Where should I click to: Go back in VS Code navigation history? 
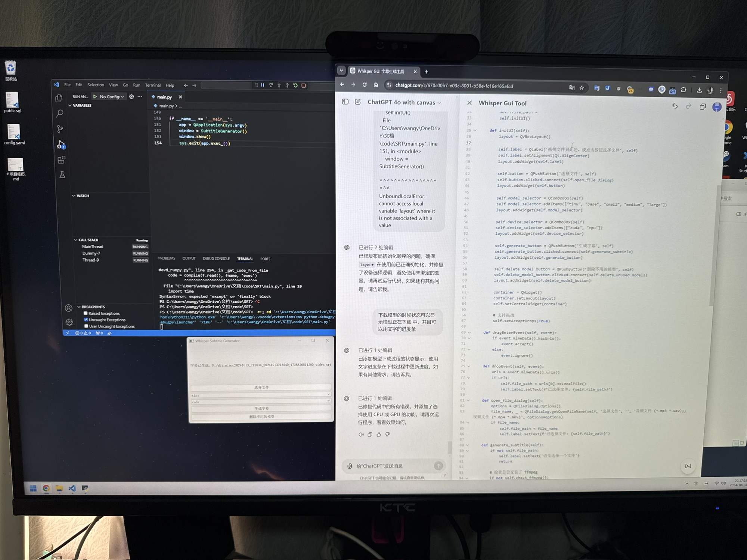(186, 85)
